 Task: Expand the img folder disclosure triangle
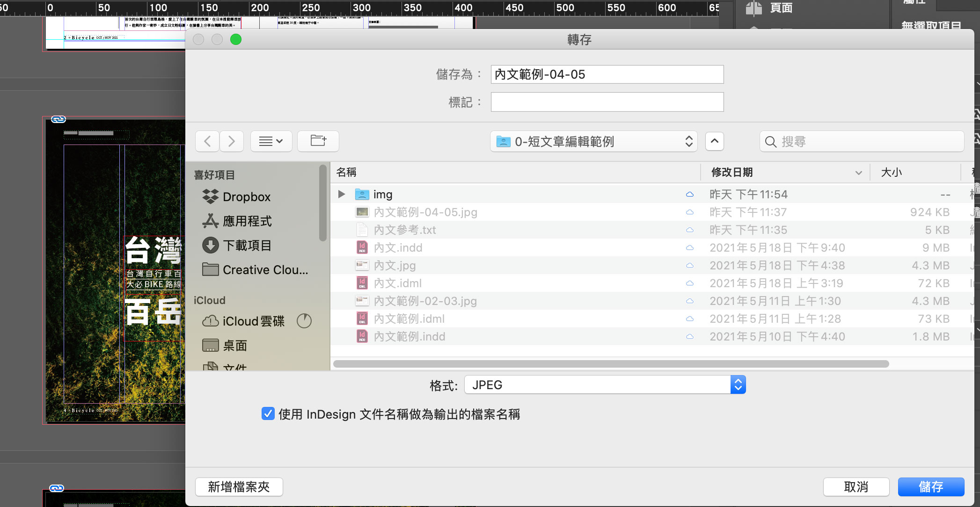(342, 194)
